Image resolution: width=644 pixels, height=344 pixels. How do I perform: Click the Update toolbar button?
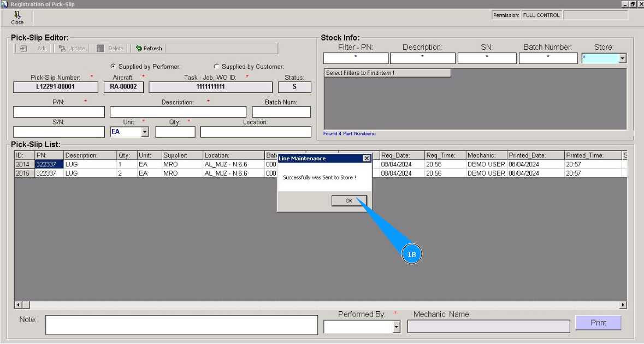[x=72, y=49]
